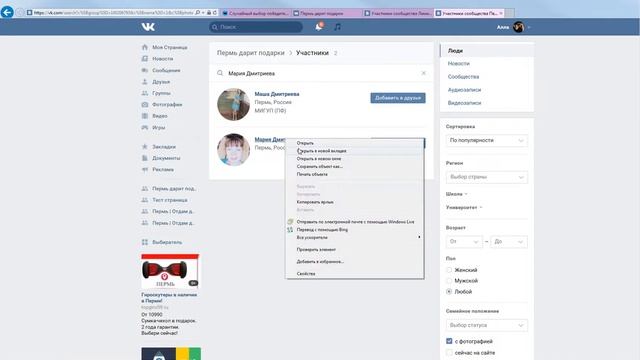The height and width of the screenshot is (360, 640).
Task: Select Сообщества in the search category list
Action: click(x=487, y=77)
